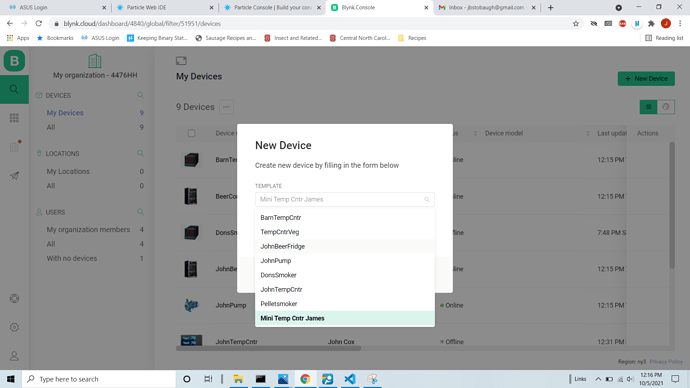This screenshot has height=388, width=690.
Task: Choose JohnPump from the template list
Action: [345, 261]
